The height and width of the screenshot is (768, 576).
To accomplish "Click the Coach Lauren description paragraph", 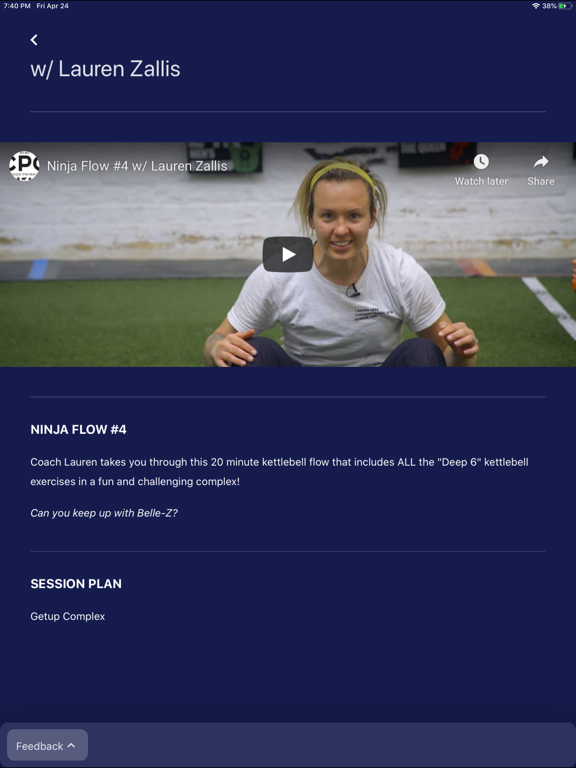I will (x=279, y=472).
